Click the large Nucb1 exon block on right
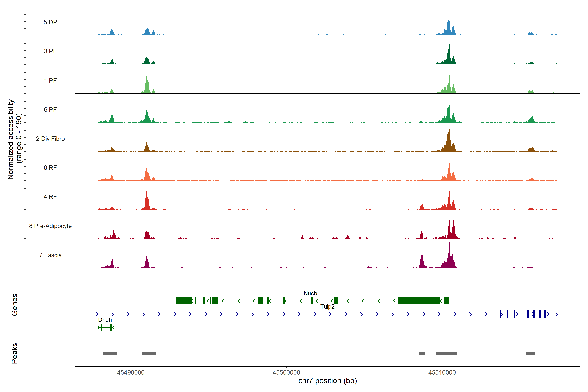588x392 pixels. (x=419, y=301)
